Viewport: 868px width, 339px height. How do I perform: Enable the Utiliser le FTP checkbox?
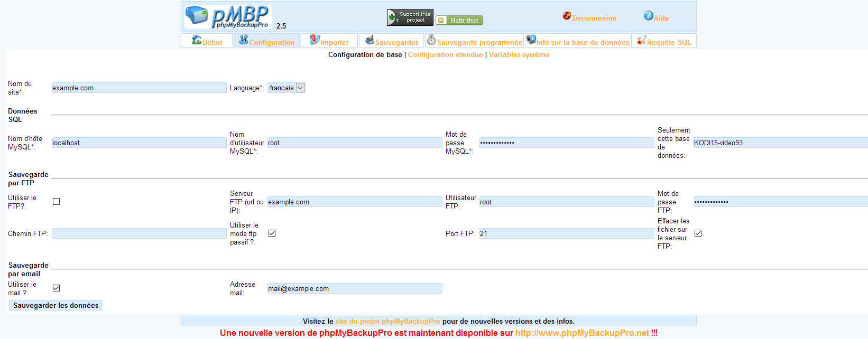pyautogui.click(x=57, y=202)
